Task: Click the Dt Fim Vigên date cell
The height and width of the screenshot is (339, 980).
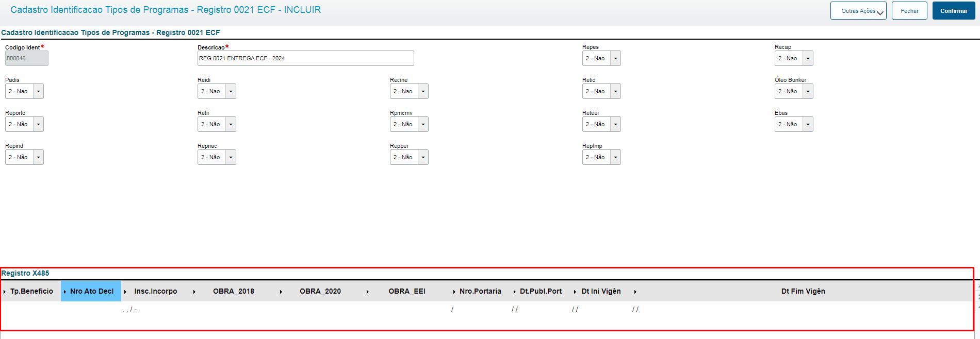Action: tap(802, 309)
